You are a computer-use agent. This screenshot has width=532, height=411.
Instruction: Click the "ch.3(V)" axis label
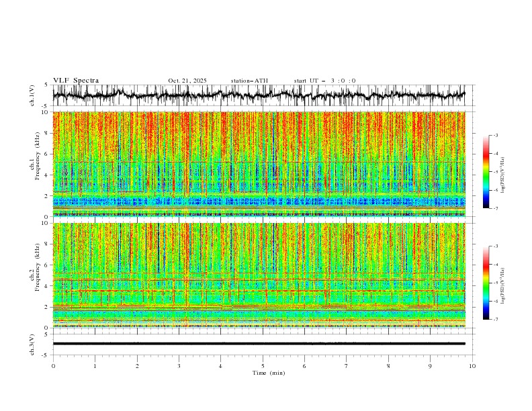click(32, 345)
